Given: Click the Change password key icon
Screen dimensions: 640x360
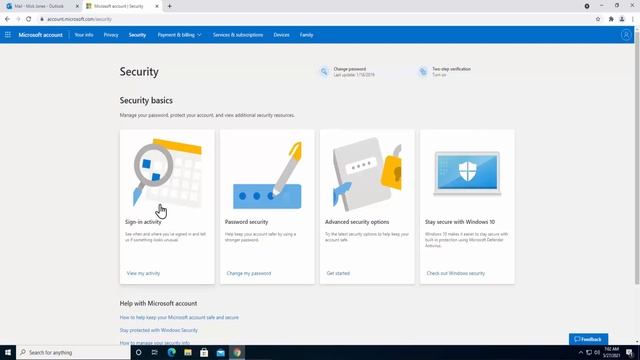Looking at the screenshot, I should coord(324,72).
